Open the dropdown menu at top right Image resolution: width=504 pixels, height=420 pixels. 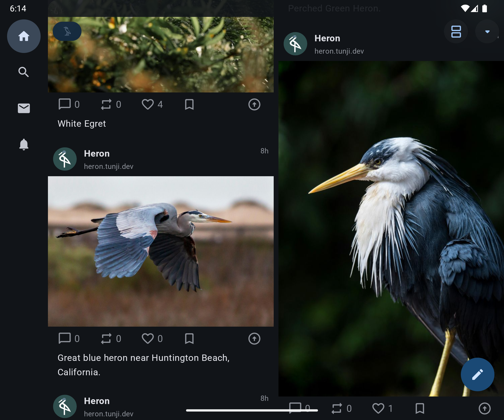pyautogui.click(x=487, y=31)
